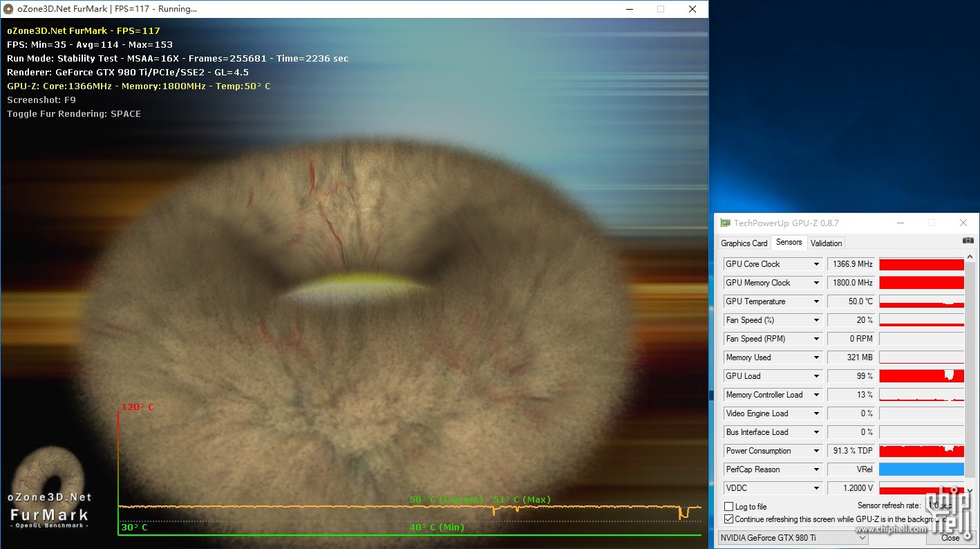The height and width of the screenshot is (549, 980).
Task: Click the Run Mode Stability Test line
Action: tap(178, 58)
